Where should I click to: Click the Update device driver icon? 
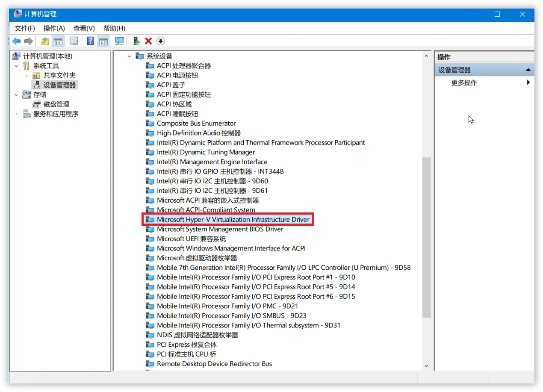coord(136,41)
